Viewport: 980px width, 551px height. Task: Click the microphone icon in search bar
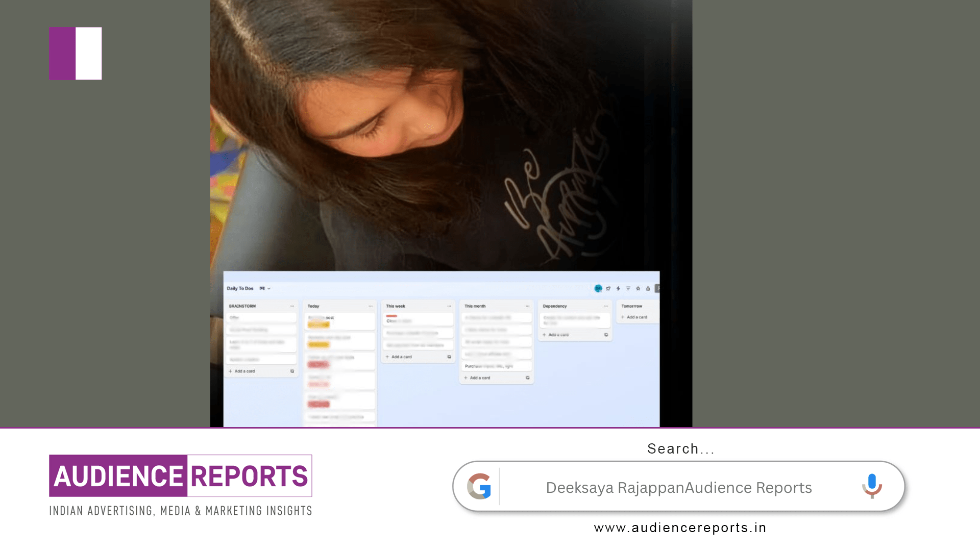tap(872, 485)
